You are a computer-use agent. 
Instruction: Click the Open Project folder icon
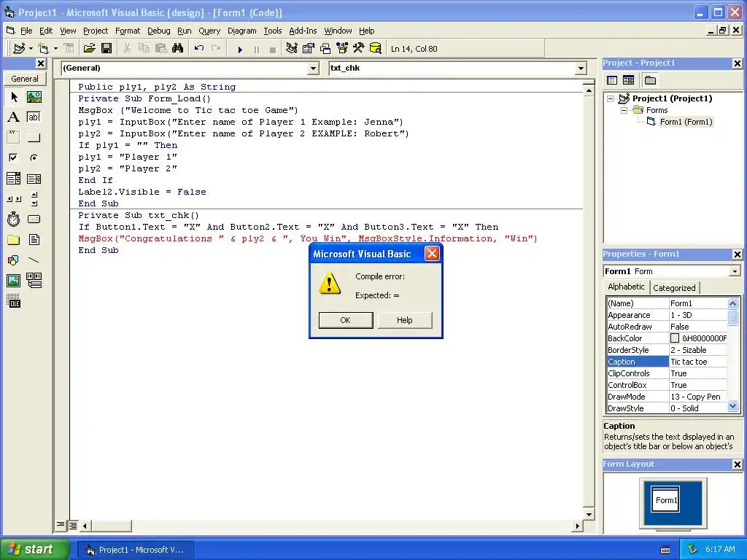[x=89, y=49]
